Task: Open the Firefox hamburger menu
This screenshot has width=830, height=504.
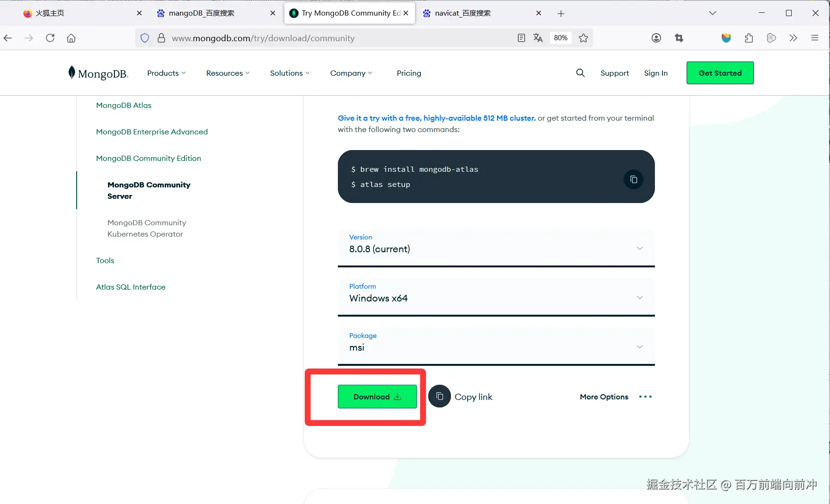Action: click(815, 38)
